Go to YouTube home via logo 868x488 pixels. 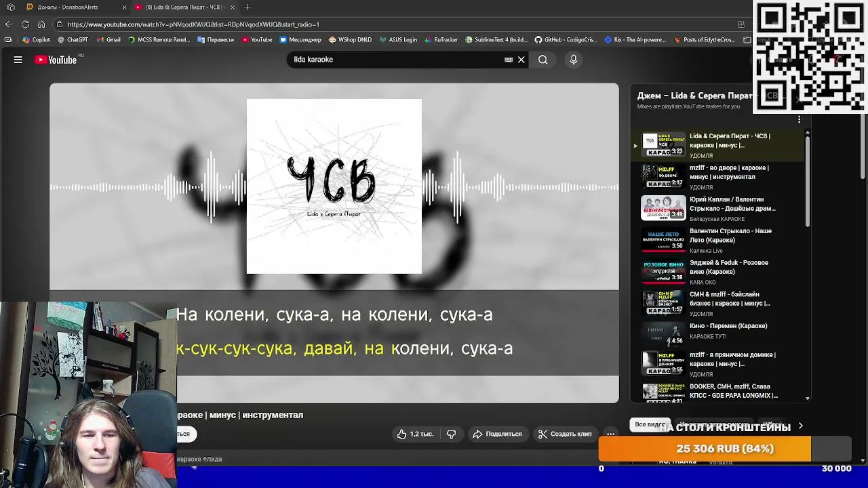click(56, 60)
